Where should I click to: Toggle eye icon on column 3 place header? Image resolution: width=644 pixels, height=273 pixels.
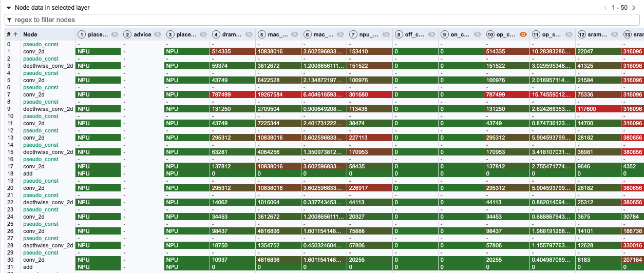click(202, 34)
